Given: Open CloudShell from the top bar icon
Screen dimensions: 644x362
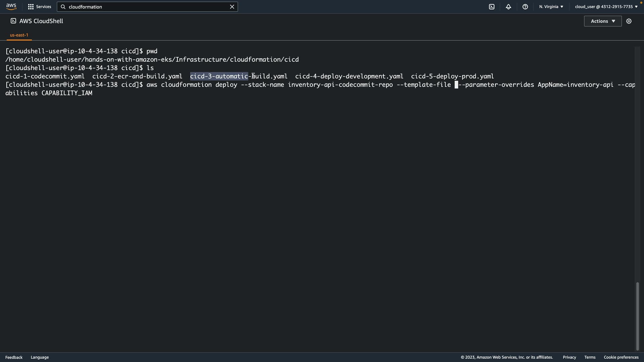Looking at the screenshot, I should coord(491,7).
